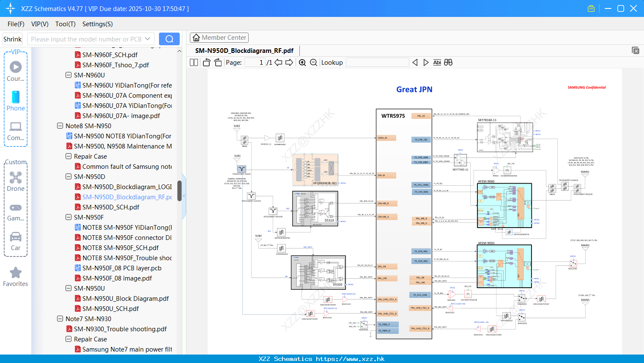The image size is (644, 363).
Task: Open the File(F) menu
Action: [x=16, y=24]
